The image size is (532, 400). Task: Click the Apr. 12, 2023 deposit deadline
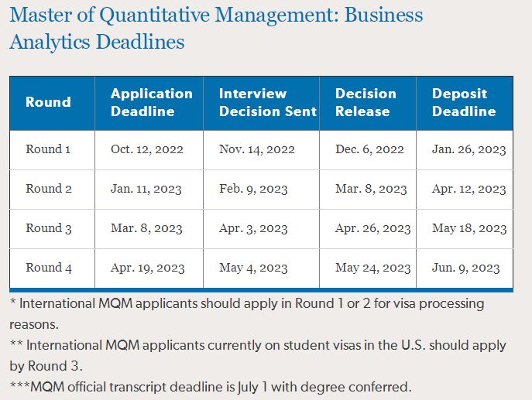pos(469,189)
